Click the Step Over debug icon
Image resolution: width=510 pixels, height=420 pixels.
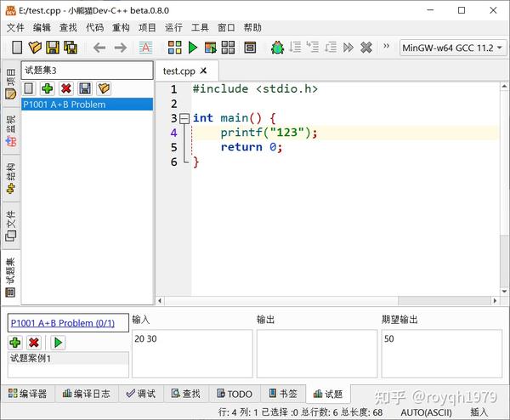[x=295, y=48]
